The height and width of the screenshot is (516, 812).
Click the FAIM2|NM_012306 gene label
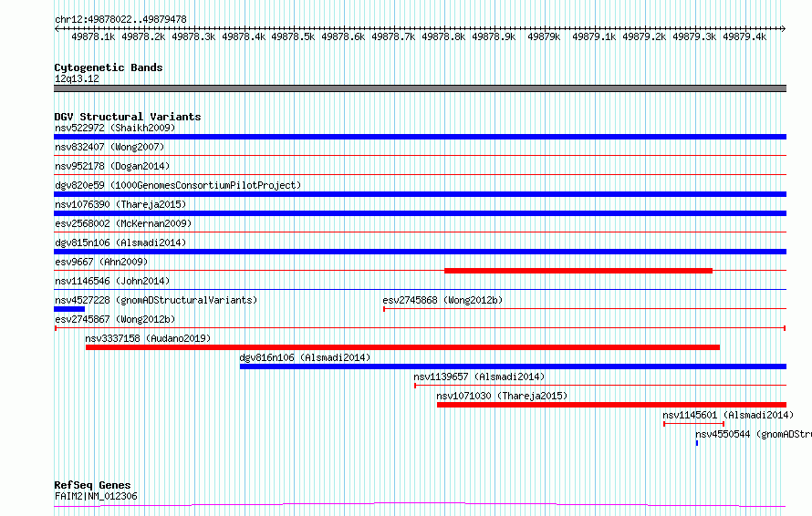[x=96, y=496]
